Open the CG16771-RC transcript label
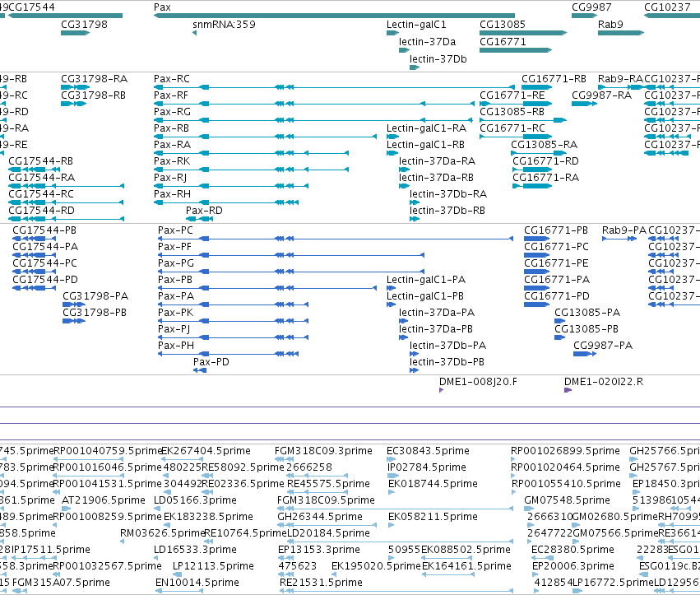Viewport: 700px width, 595px height. [x=512, y=128]
